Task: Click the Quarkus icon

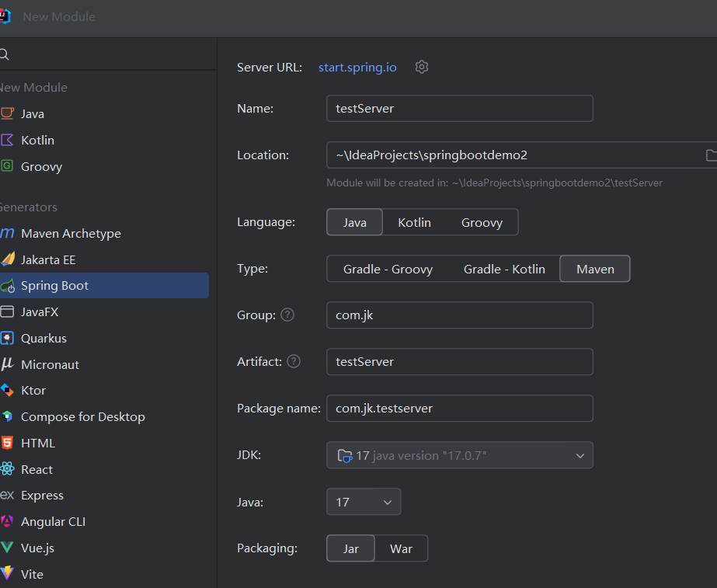Action: coord(7,339)
